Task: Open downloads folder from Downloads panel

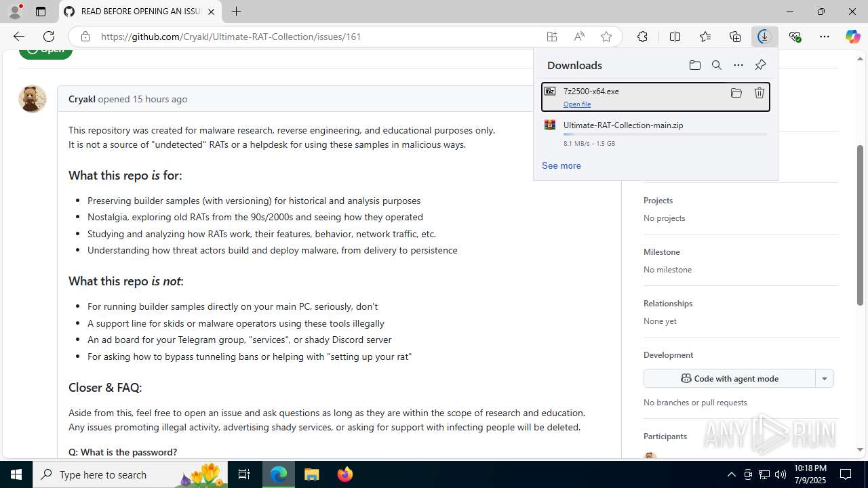Action: click(x=694, y=65)
